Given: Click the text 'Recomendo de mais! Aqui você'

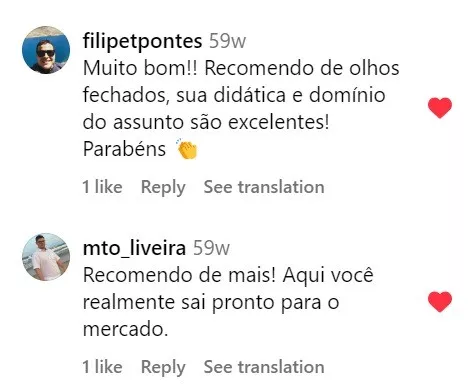Looking at the screenshot, I should (x=228, y=275).
